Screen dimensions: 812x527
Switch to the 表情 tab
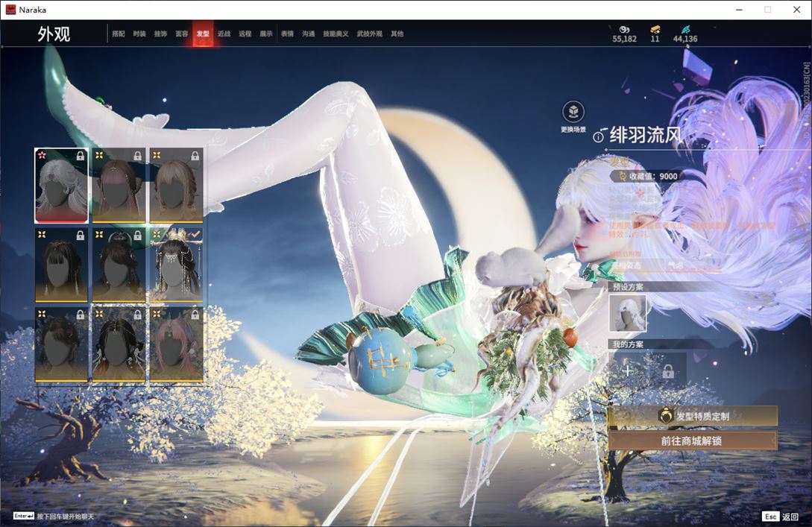287,34
